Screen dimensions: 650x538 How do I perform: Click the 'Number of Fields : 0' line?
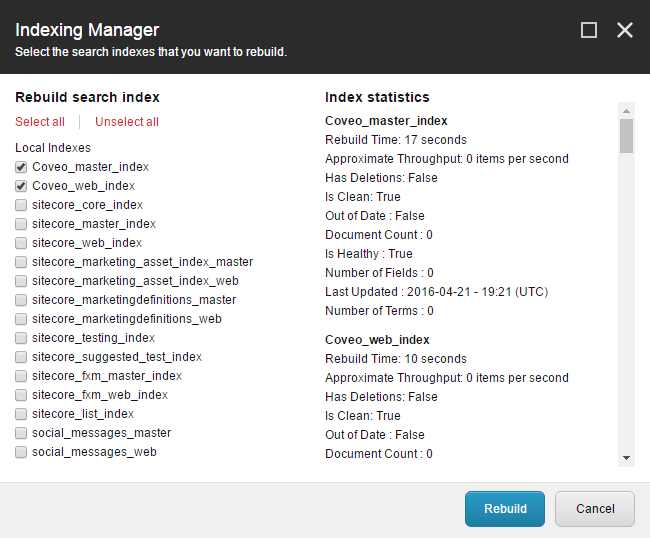pos(379,273)
